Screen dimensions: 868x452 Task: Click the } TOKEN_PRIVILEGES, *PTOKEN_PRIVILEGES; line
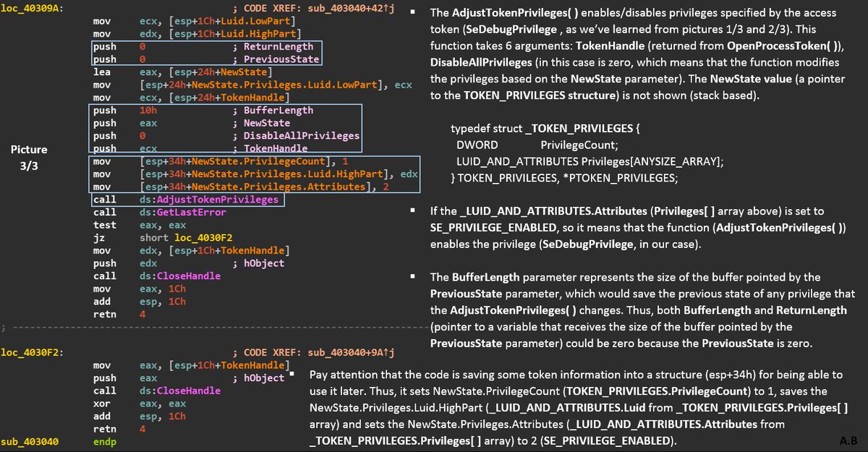(564, 177)
